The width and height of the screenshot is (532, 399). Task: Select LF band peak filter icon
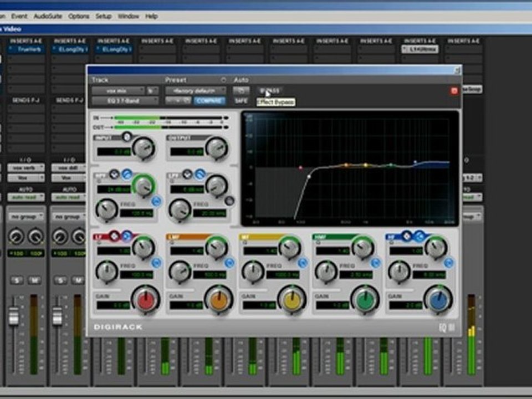[x=114, y=235]
